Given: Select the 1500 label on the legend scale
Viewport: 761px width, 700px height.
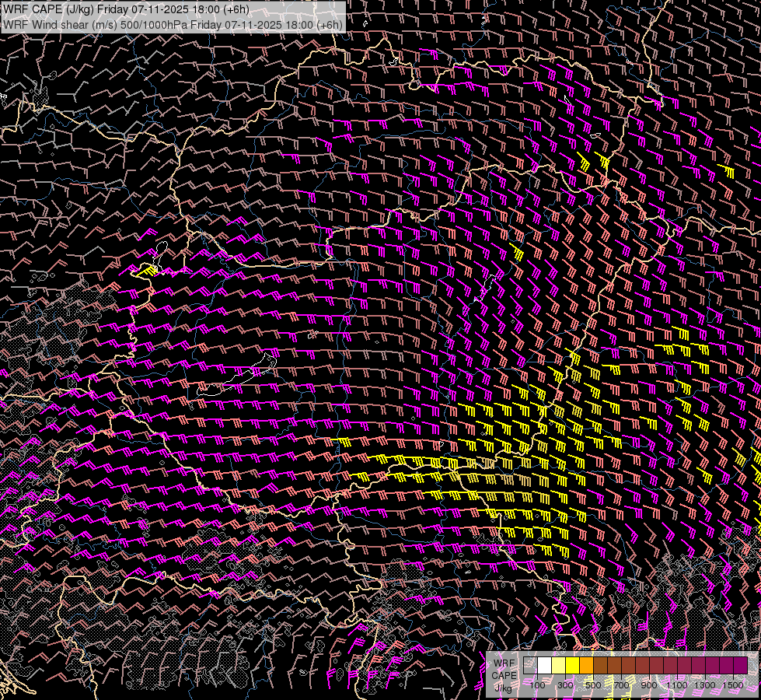Looking at the screenshot, I should point(733,685).
